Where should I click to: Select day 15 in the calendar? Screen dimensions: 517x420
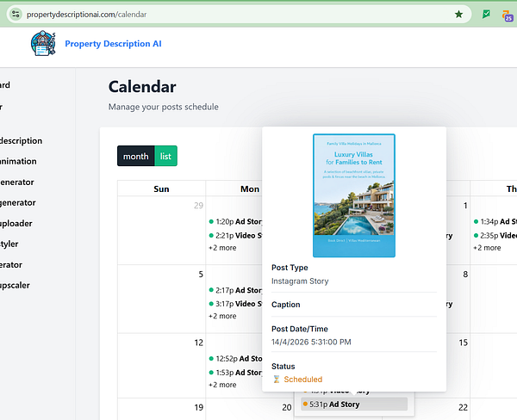pos(464,343)
